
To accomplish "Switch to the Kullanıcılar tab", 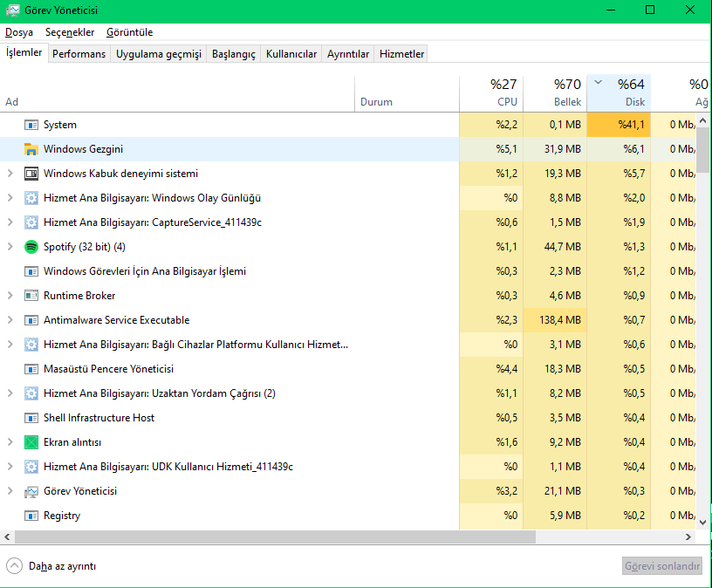I will [x=291, y=54].
